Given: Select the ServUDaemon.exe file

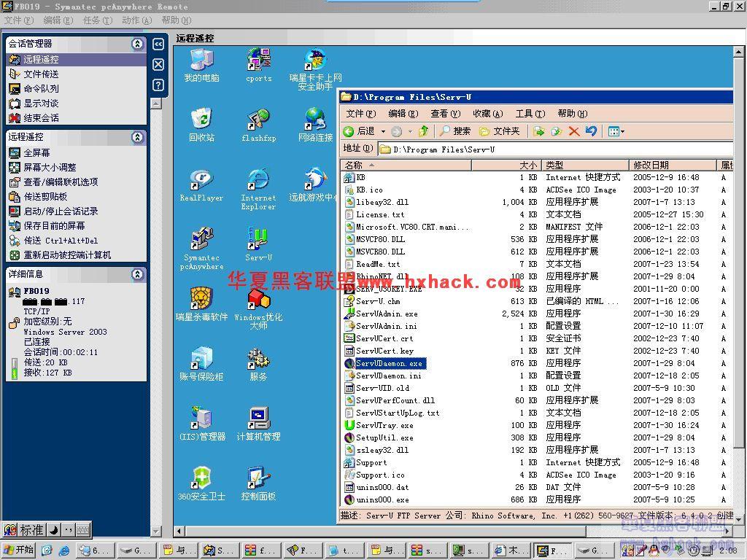Looking at the screenshot, I should (389, 363).
